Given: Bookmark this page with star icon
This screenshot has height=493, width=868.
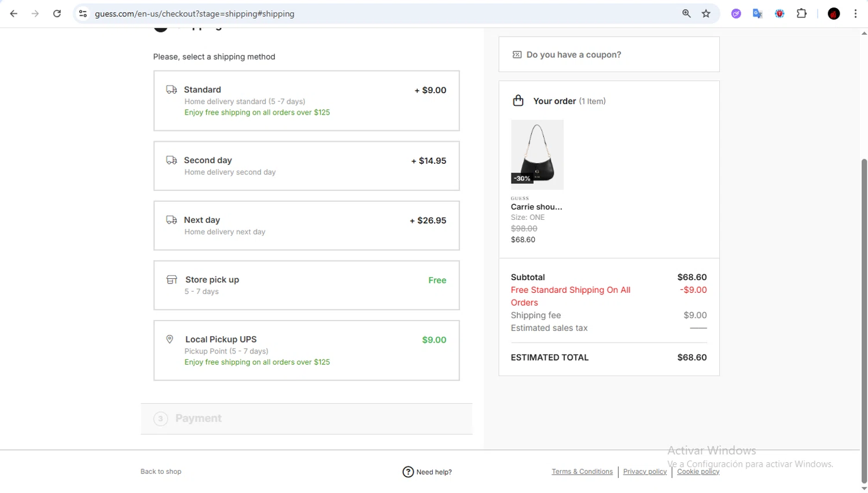Looking at the screenshot, I should tap(706, 13).
